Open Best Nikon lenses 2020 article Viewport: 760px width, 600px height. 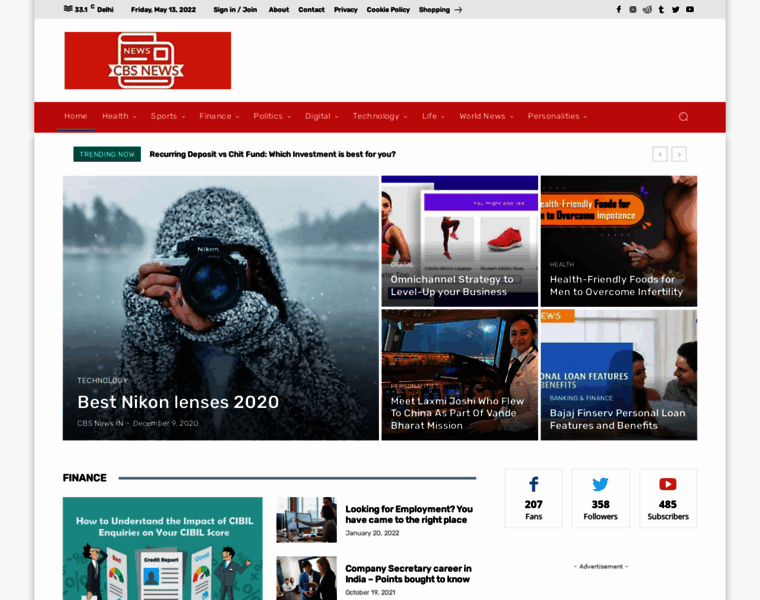178,402
